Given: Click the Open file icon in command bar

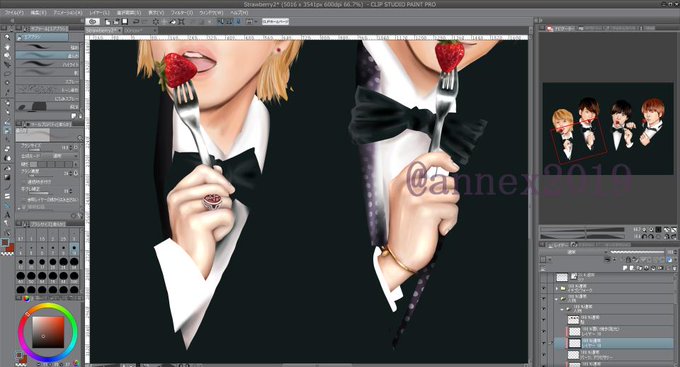Looking at the screenshot, I should pyautogui.click(x=116, y=21).
